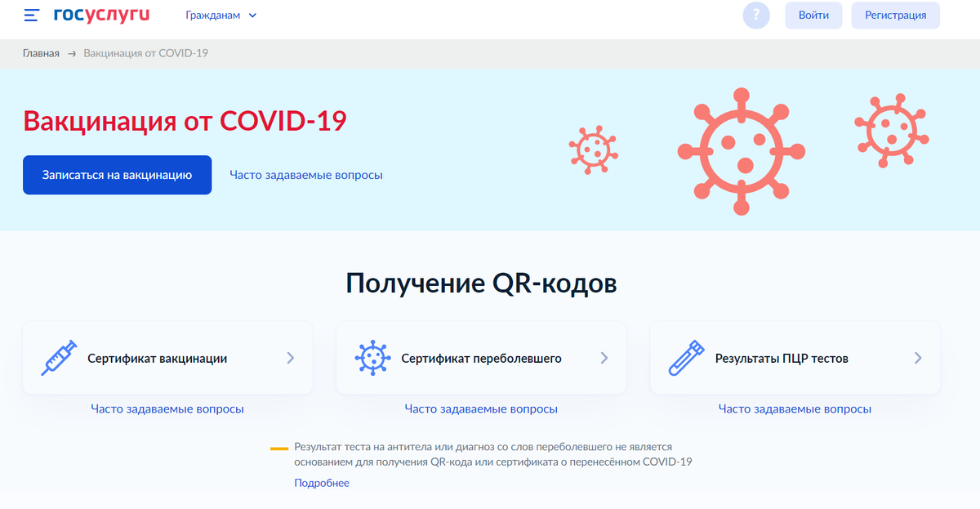The image size is (980, 509).
Task: Click the syringe icon for Сертификат вакцинации
Action: tap(60, 358)
